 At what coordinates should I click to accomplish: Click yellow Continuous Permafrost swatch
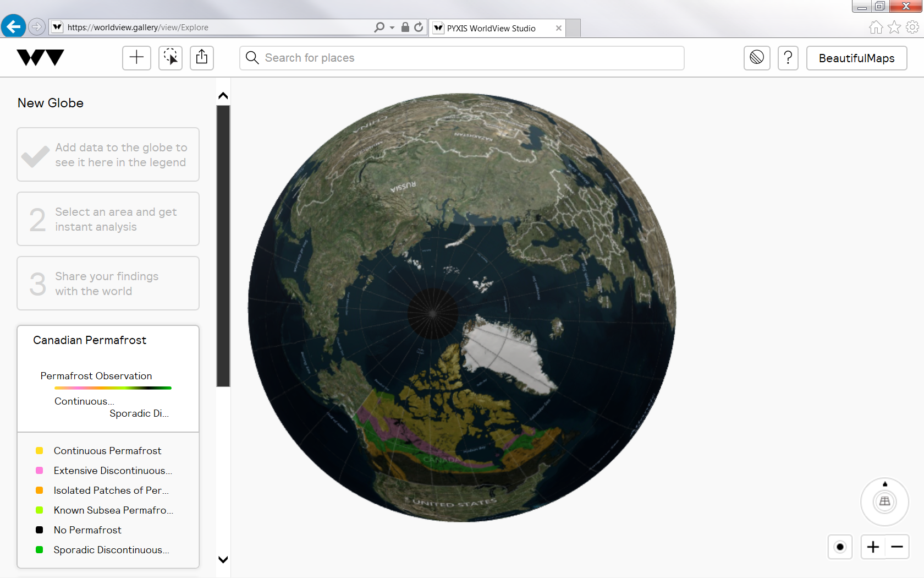point(39,451)
